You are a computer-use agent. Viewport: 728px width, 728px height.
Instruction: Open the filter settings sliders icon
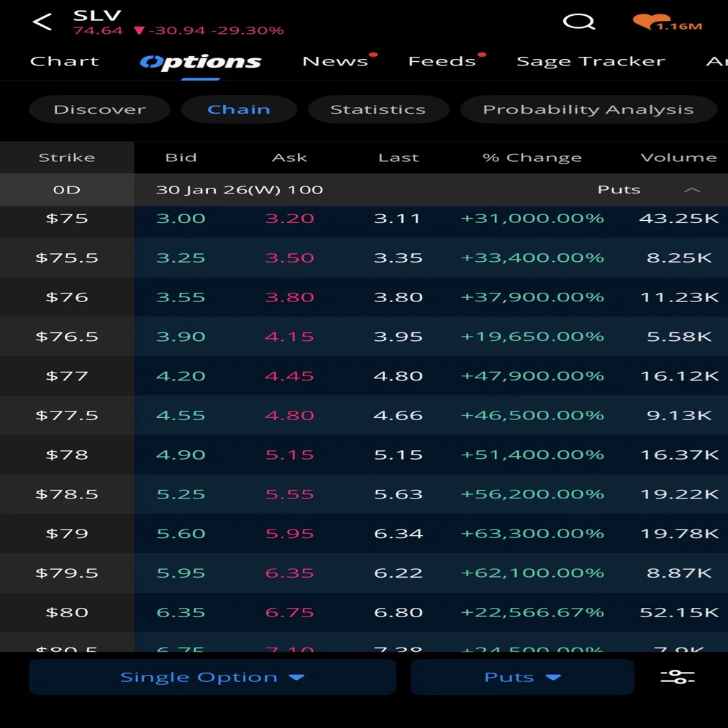coord(678,677)
